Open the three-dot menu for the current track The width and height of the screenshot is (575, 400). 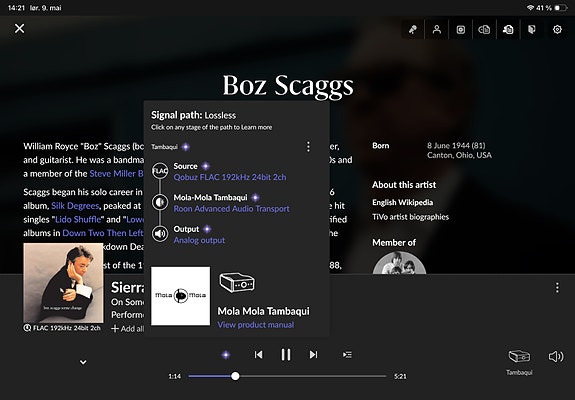(557, 287)
